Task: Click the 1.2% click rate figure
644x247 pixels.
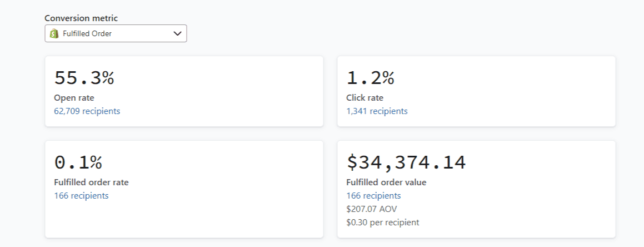Action: (370, 78)
